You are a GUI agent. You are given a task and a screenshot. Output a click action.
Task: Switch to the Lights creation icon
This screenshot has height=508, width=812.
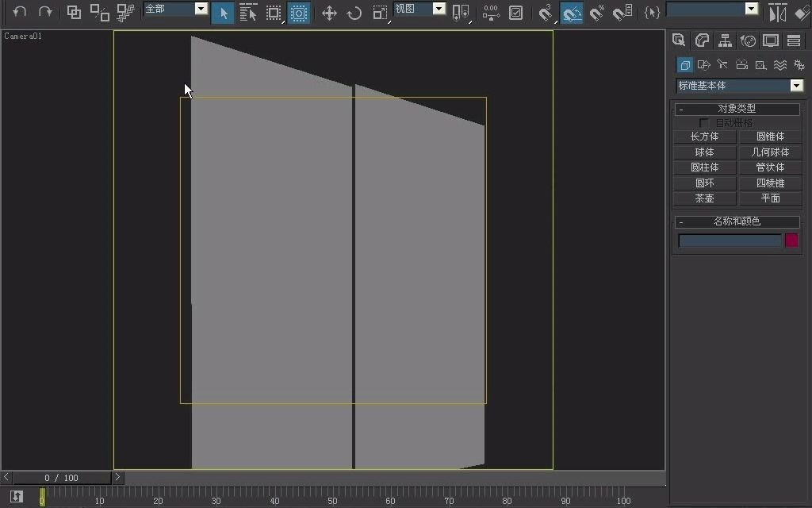tap(723, 64)
